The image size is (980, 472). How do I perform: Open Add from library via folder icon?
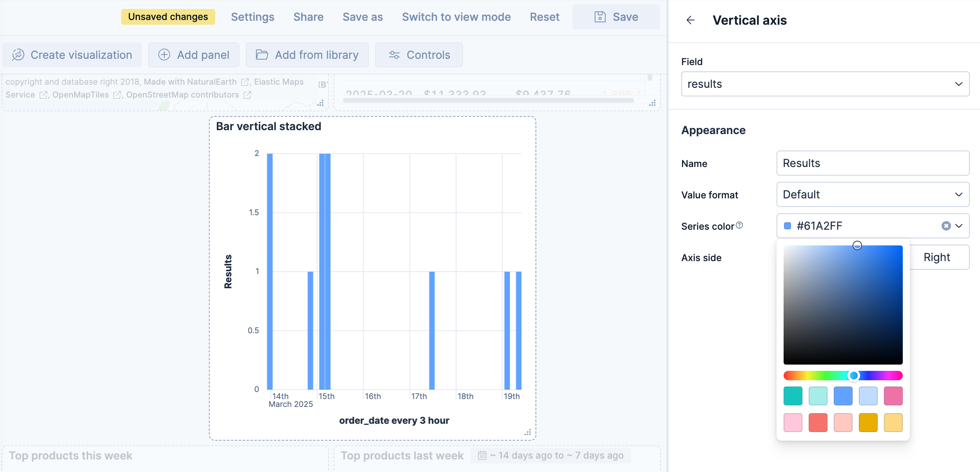click(x=262, y=55)
